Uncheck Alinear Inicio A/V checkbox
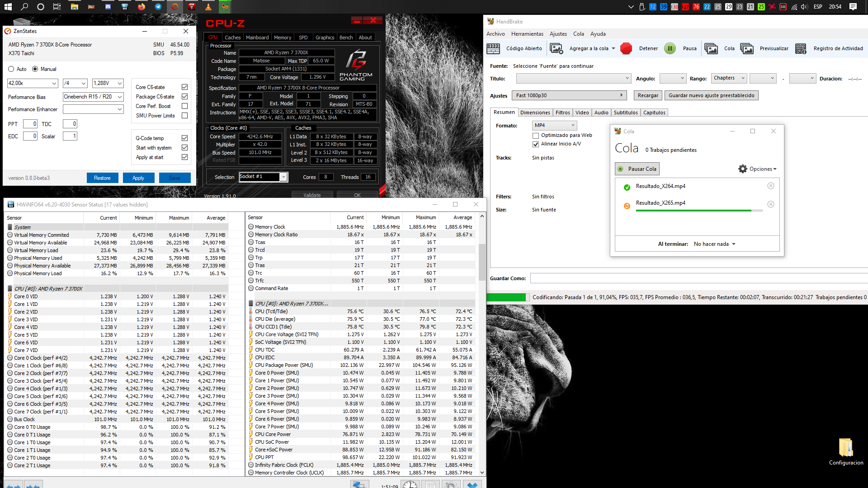 [536, 144]
